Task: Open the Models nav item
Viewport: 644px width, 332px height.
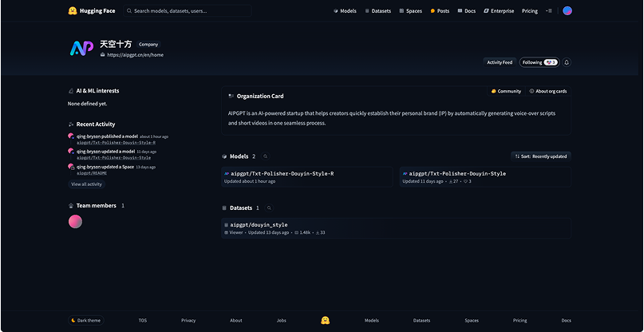Action: coord(345,11)
